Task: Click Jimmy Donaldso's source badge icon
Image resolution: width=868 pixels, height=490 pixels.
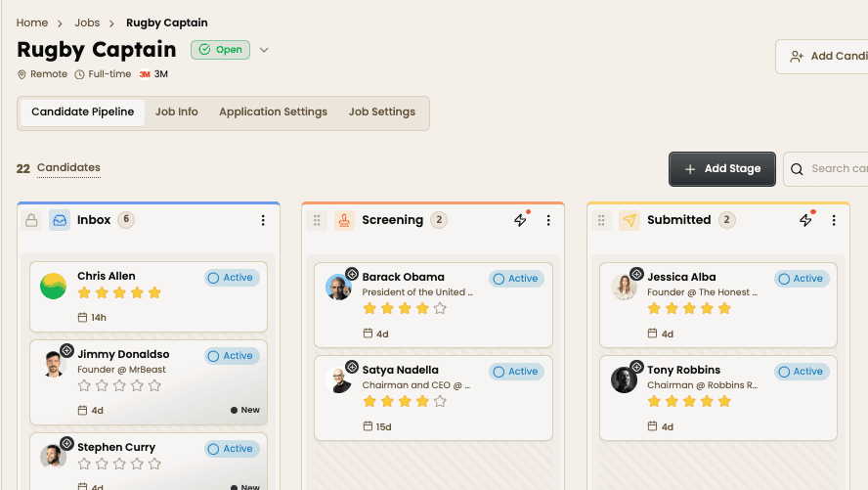Action: [x=67, y=350]
